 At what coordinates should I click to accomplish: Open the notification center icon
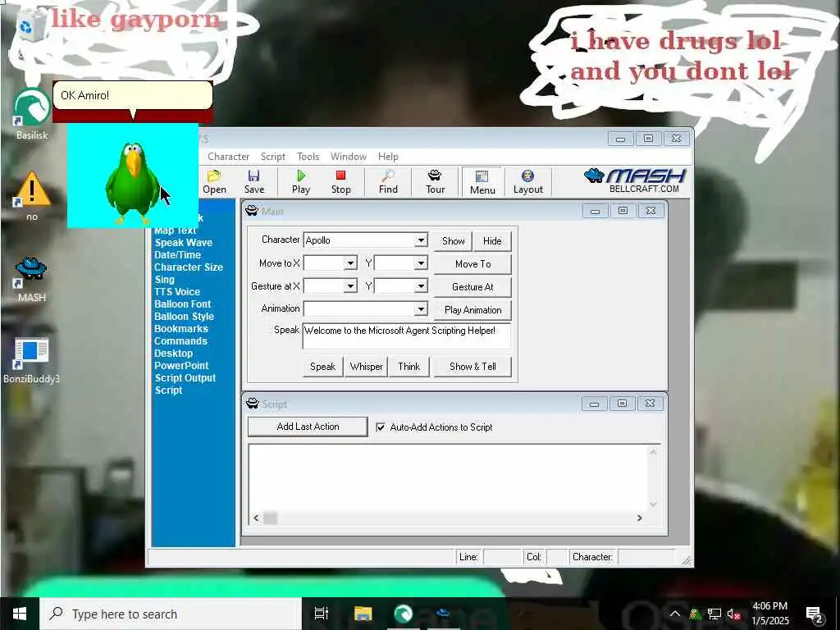(x=814, y=614)
